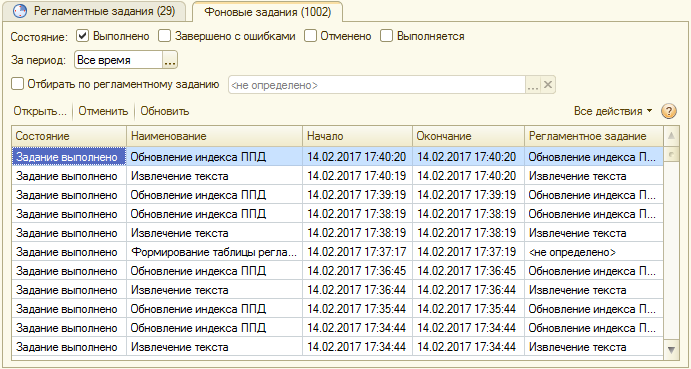This screenshot has width=691, height=369.
Task: Click the clock icon on Регламентные задания tab
Action: tap(20, 11)
